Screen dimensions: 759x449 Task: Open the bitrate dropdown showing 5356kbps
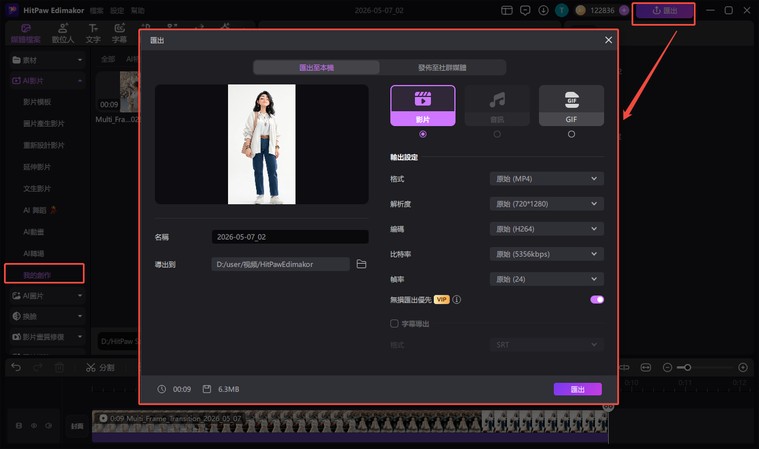tap(546, 254)
